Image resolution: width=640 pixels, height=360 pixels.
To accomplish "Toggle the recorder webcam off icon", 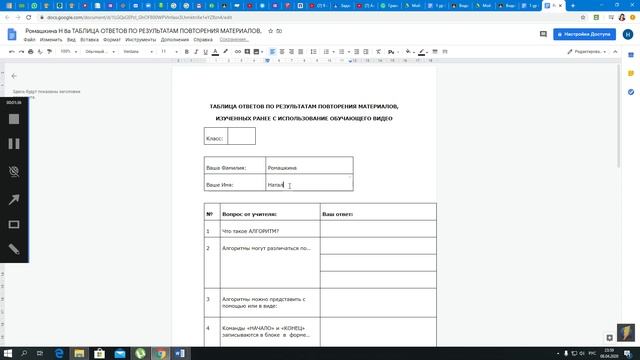I will tap(14, 171).
